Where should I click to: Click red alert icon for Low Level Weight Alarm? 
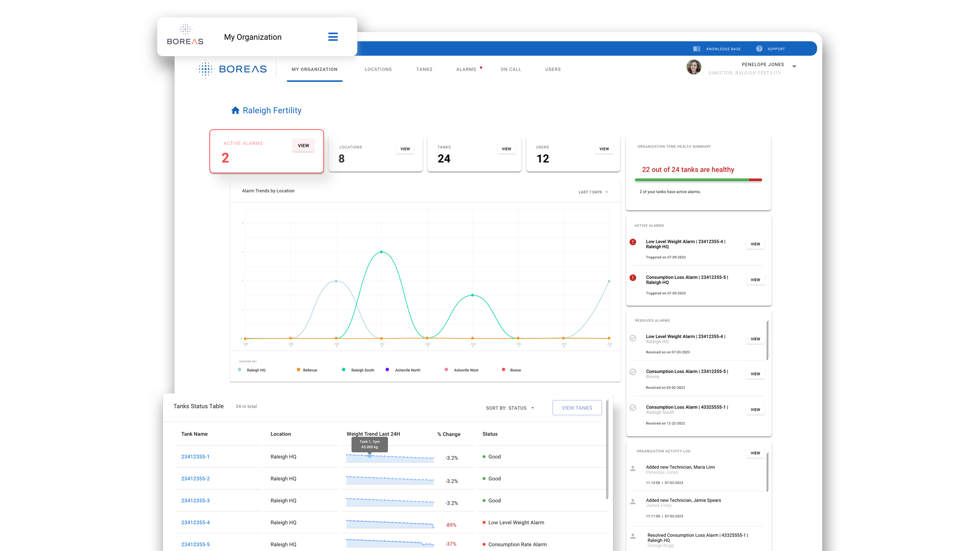(x=633, y=242)
